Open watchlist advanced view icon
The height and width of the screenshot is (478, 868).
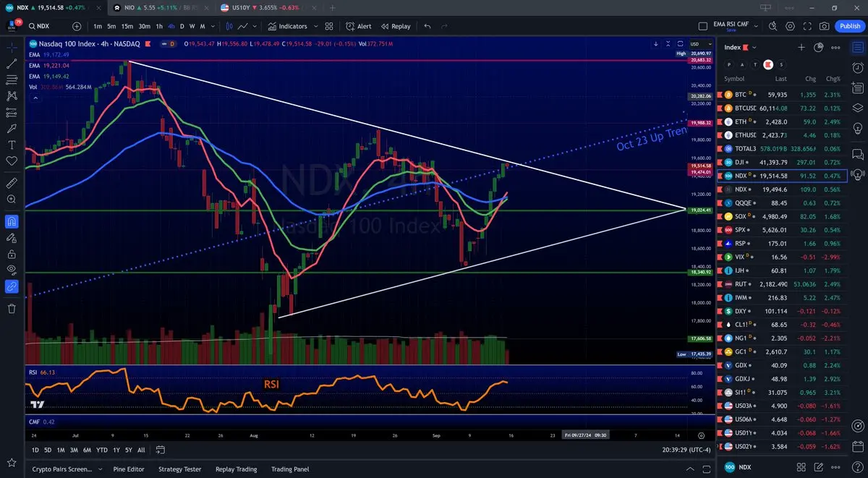point(818,47)
